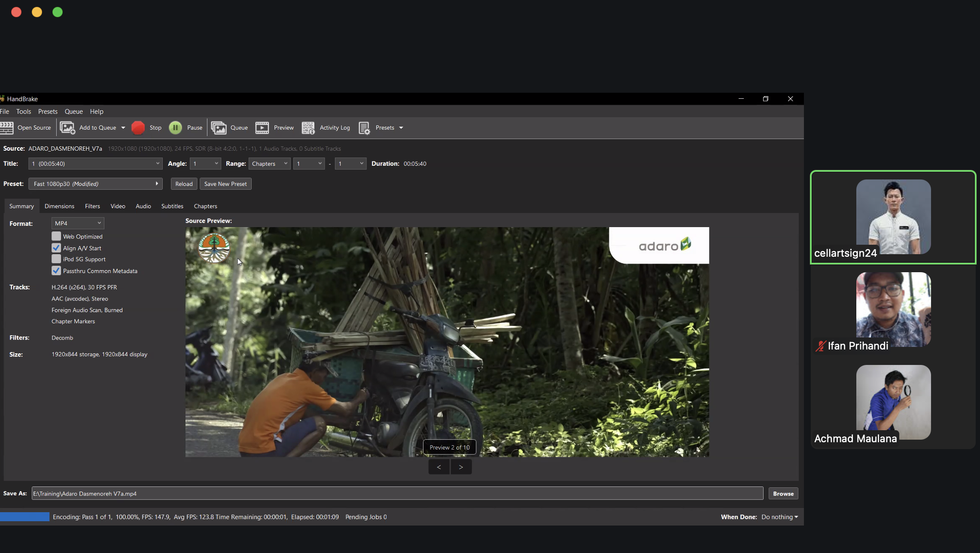Click the Add to Queue icon

pos(67,128)
